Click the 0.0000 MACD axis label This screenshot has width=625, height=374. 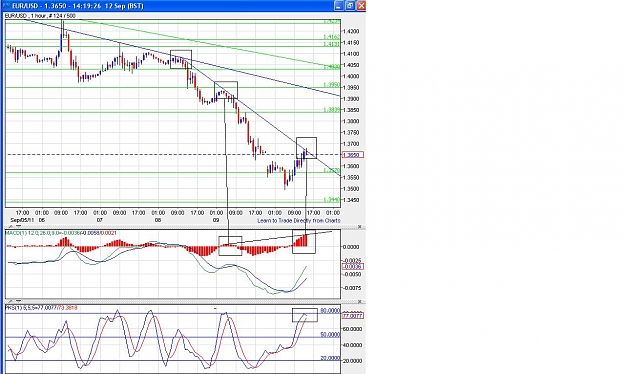351,246
